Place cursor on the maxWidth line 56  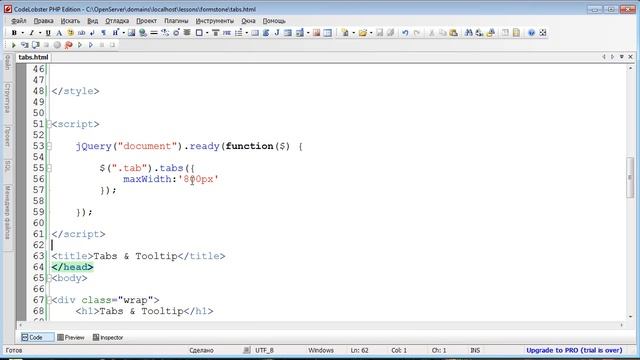[171, 179]
